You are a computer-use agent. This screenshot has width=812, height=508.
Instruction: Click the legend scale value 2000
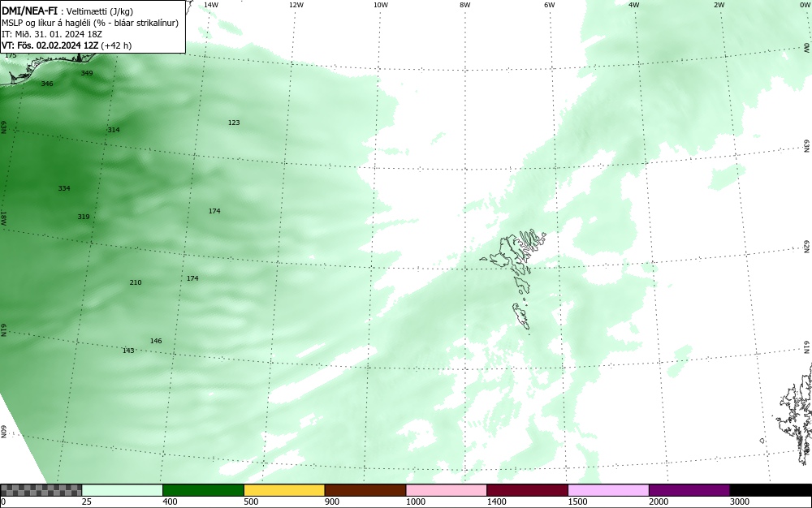659,502
